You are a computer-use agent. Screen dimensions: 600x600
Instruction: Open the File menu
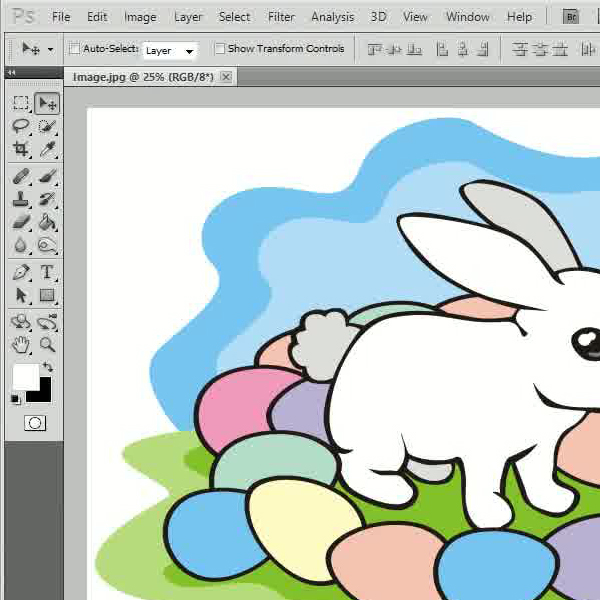[61, 17]
